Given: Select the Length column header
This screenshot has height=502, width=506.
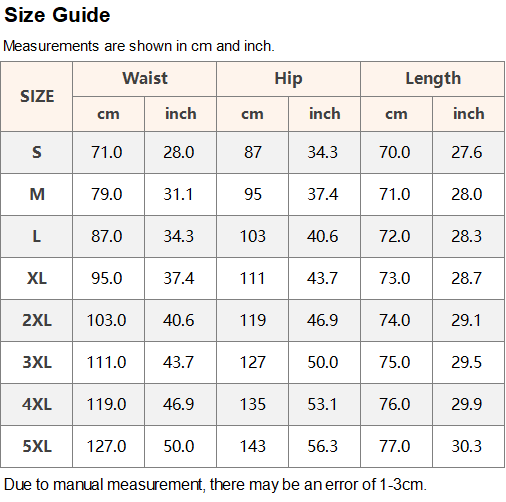Looking at the screenshot, I should [433, 79].
